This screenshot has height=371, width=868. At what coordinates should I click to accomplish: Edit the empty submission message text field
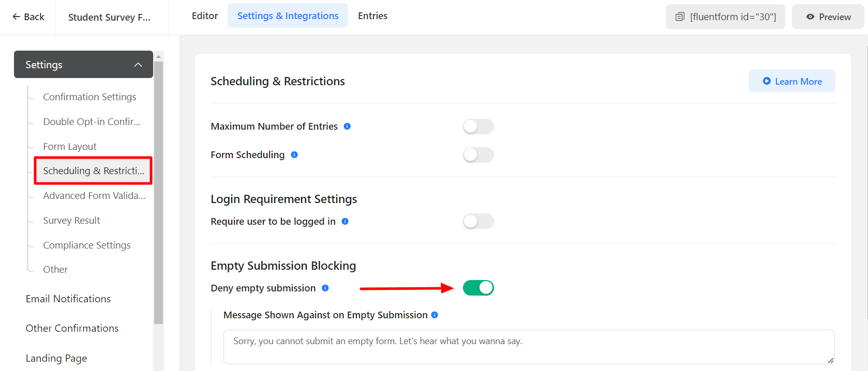click(528, 347)
